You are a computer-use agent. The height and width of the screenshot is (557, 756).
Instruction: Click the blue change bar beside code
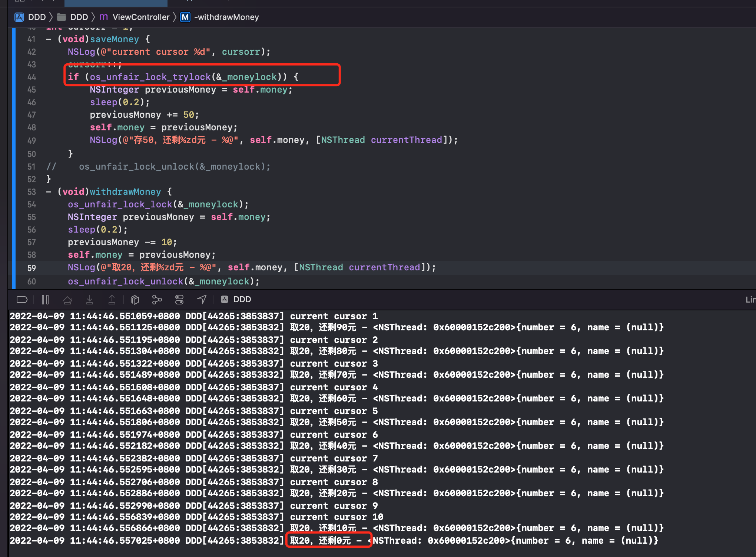pos(14,158)
